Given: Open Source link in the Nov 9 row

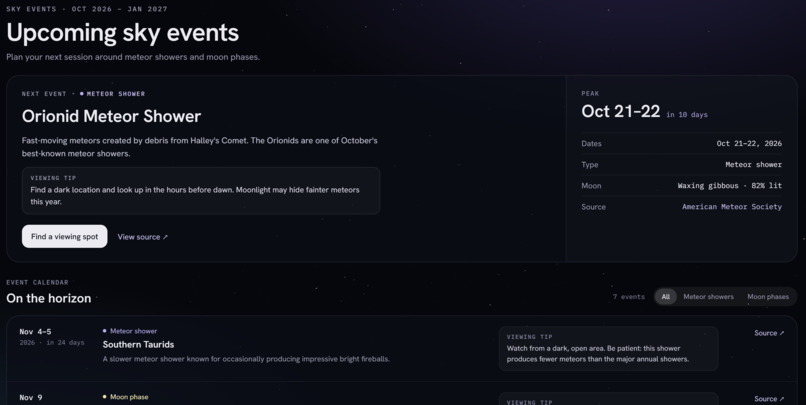Looking at the screenshot, I should click(769, 399).
